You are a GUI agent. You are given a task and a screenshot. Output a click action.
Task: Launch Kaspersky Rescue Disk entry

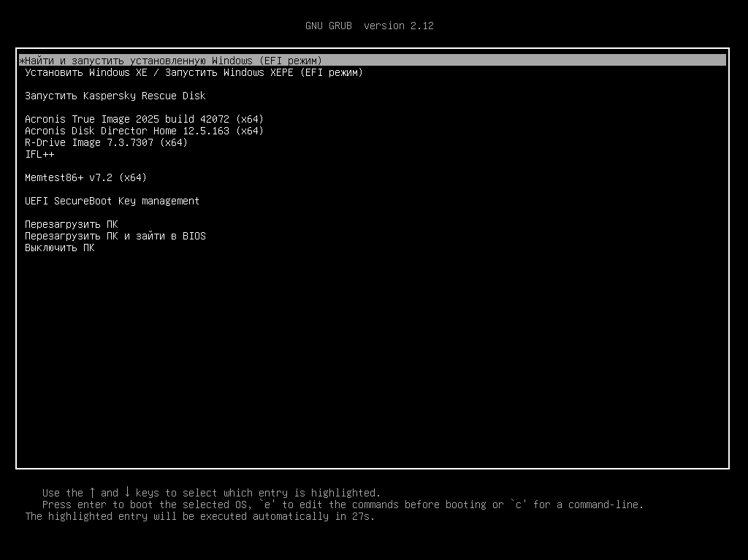[x=115, y=96]
